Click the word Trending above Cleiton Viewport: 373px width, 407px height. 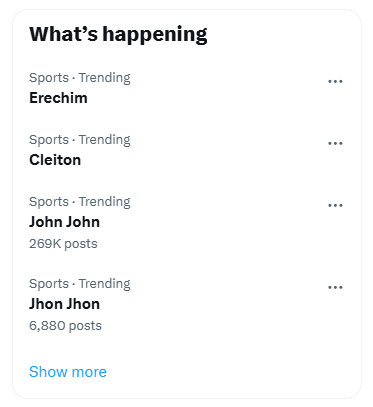104,140
